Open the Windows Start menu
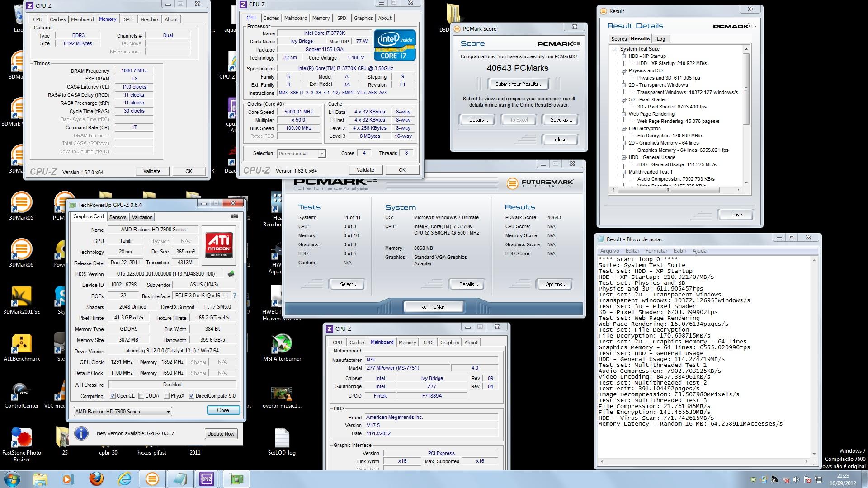Image resolution: width=868 pixels, height=488 pixels. coord(12,479)
